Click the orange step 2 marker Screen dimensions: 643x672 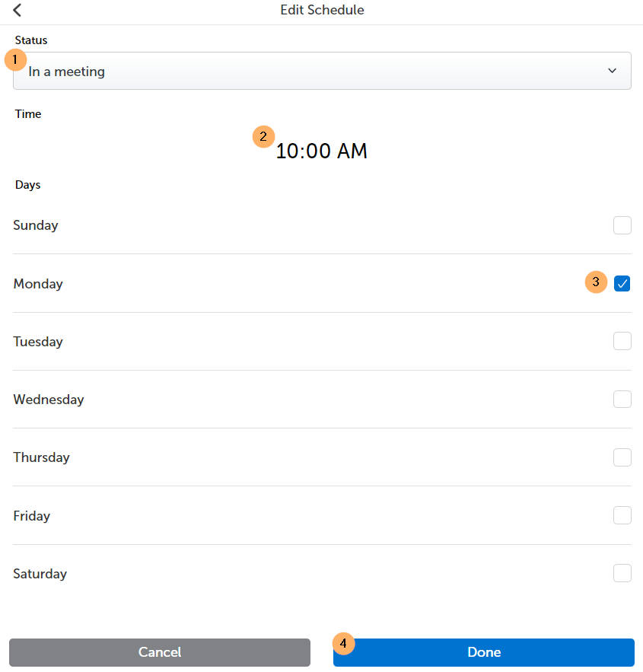(263, 137)
